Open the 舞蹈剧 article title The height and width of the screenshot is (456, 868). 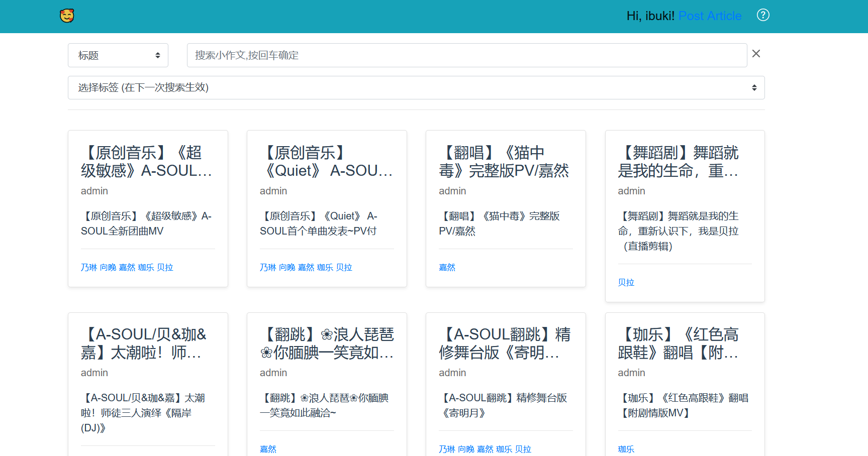coord(678,162)
